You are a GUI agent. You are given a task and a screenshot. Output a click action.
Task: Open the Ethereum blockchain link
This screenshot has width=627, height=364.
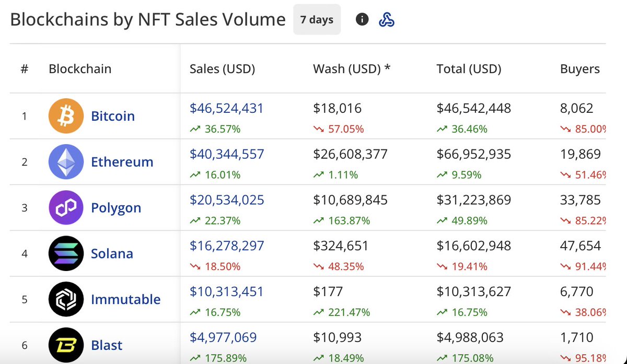(122, 162)
